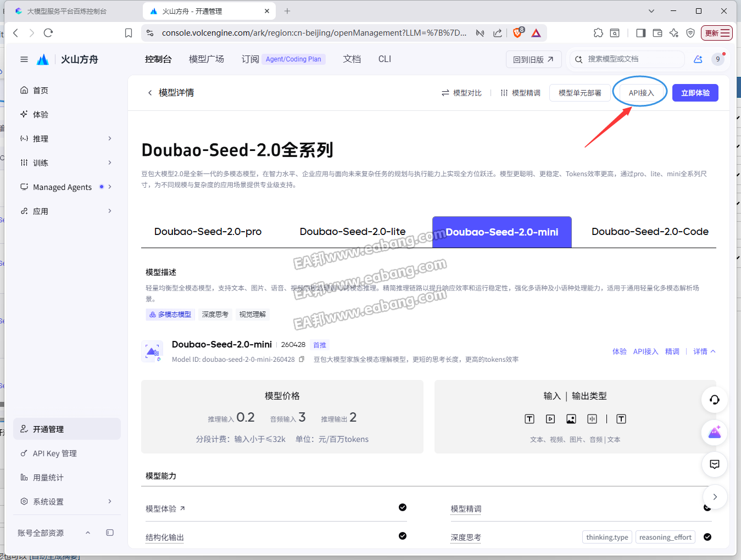The image size is (741, 560).
Task: Toggle the browser sidebar panel icon
Action: (640, 33)
